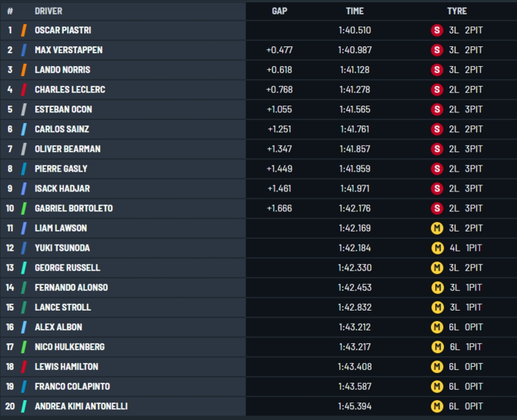Click the green team stripe beside Fernando Alonso

coord(25,288)
